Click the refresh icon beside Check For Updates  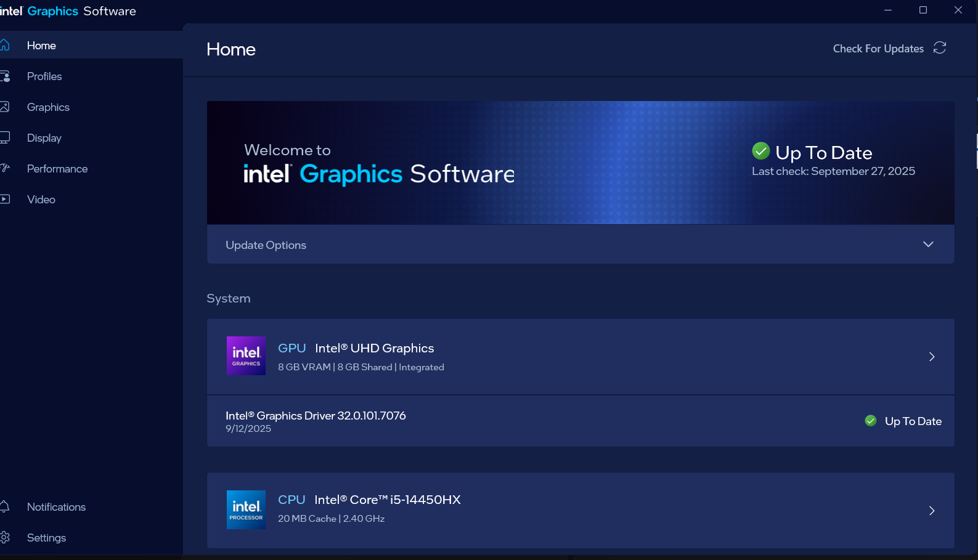(940, 48)
